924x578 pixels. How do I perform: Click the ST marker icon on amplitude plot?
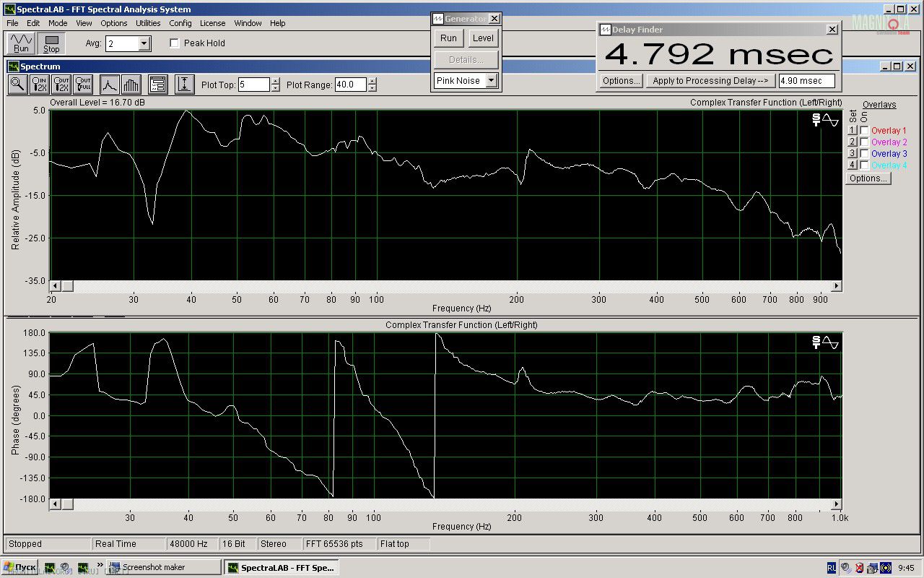816,120
